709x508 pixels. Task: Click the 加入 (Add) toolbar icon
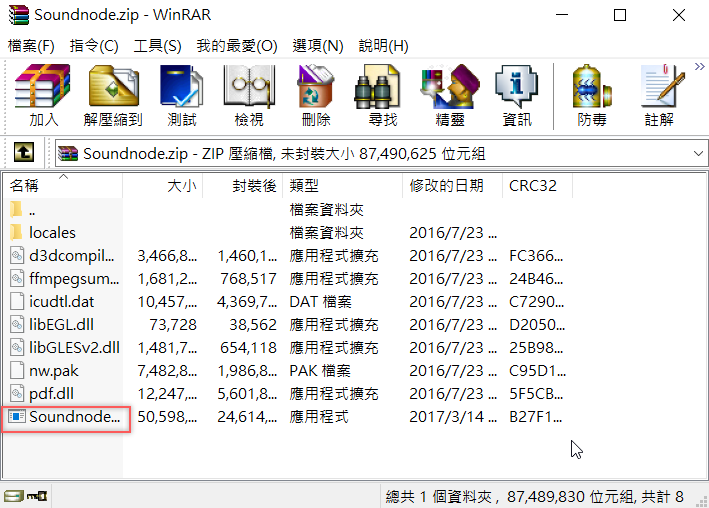(x=43, y=96)
